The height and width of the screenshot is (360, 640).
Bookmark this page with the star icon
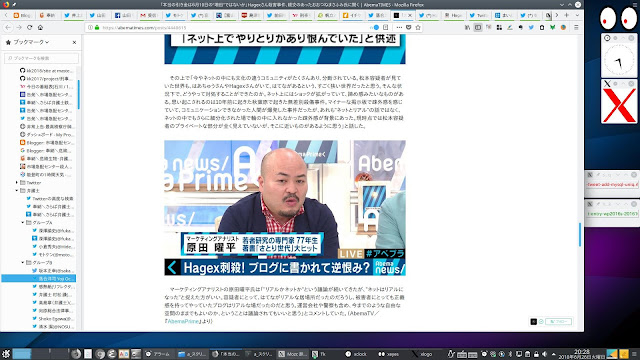click(418, 27)
